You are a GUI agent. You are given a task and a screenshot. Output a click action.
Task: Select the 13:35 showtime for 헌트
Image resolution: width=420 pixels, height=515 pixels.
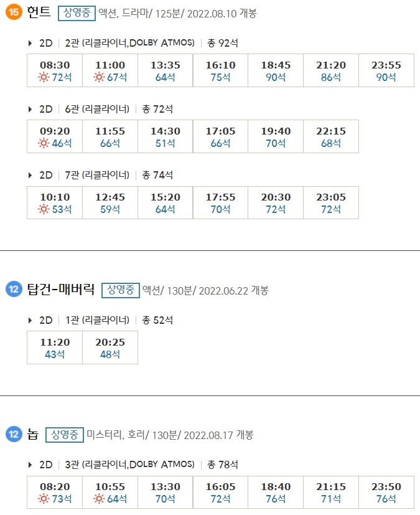point(164,70)
